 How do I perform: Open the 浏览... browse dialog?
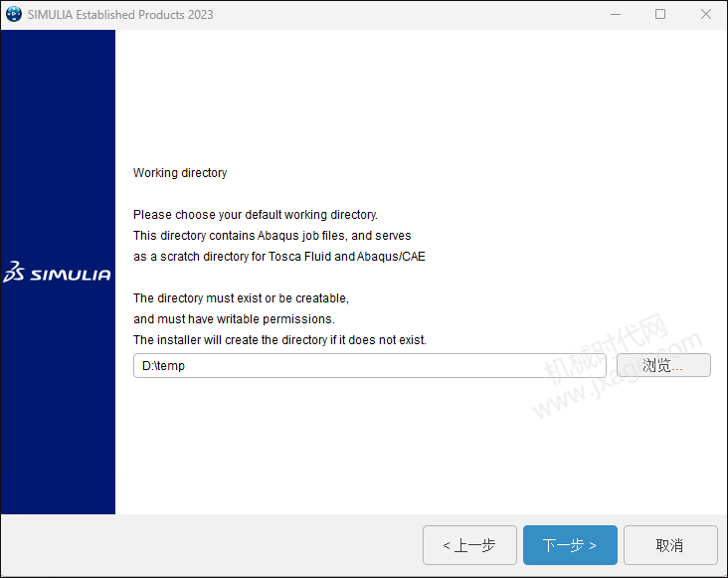[663, 365]
